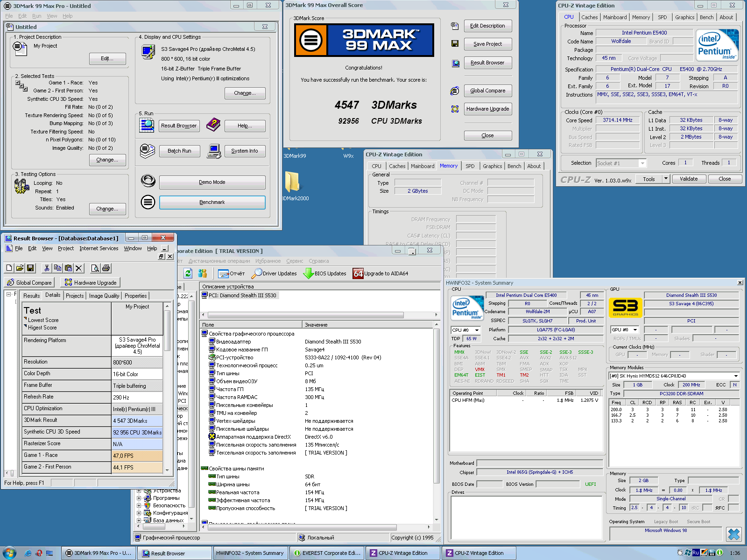Click the green refresh icon in EVEREST toolbar
The width and height of the screenshot is (747, 560).
(188, 273)
